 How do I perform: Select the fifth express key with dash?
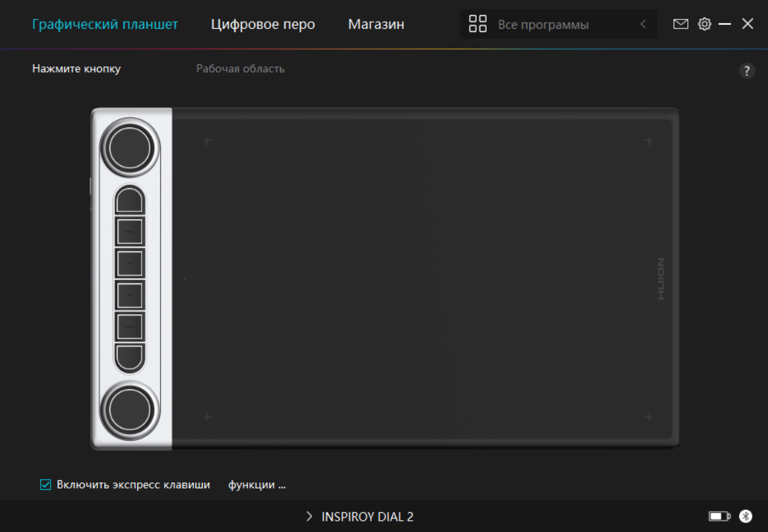coord(130,327)
